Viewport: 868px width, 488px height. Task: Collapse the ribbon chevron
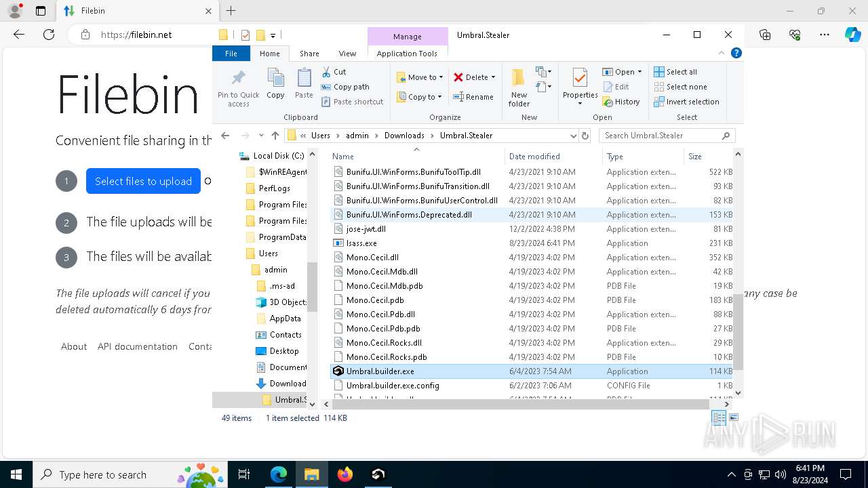[722, 53]
